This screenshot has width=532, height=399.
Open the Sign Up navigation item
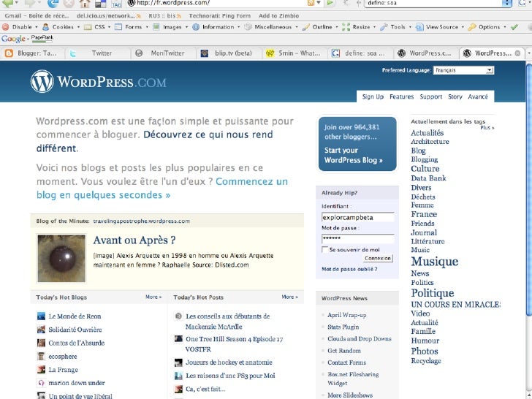pos(373,96)
